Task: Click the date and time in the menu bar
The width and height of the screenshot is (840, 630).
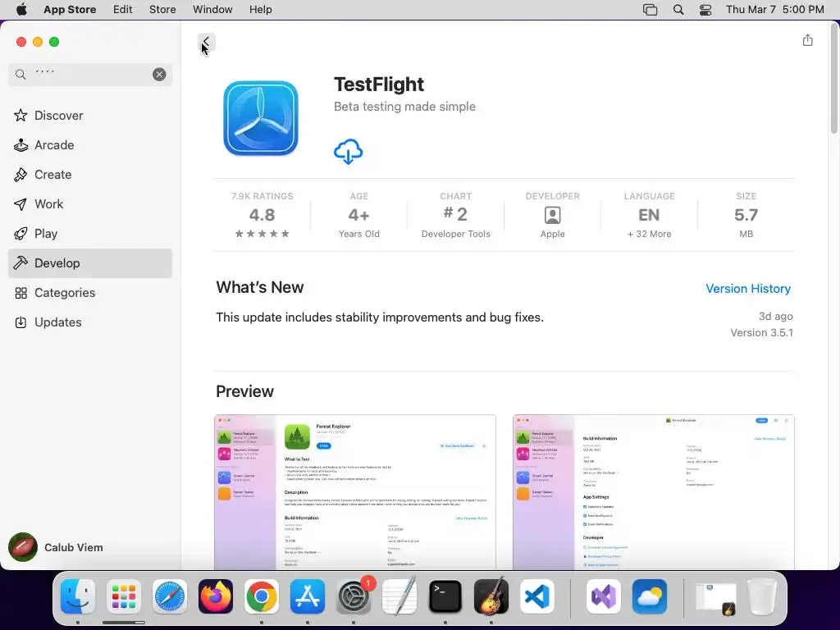Action: (x=774, y=10)
